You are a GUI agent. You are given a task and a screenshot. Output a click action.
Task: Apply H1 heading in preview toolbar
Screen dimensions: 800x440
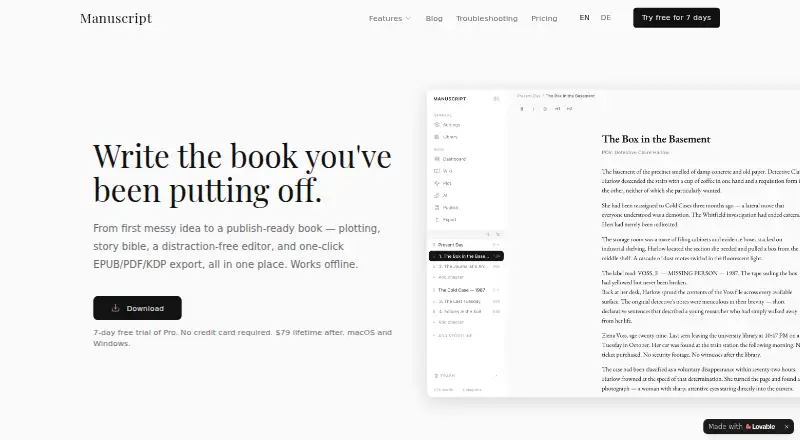pyautogui.click(x=557, y=109)
